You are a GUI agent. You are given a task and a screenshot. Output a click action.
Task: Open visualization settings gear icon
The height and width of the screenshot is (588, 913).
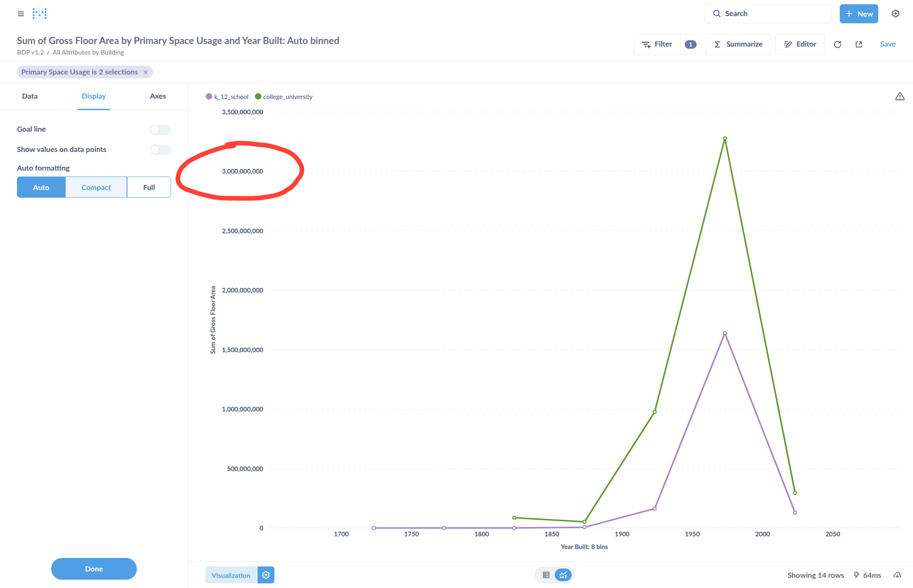pos(266,575)
